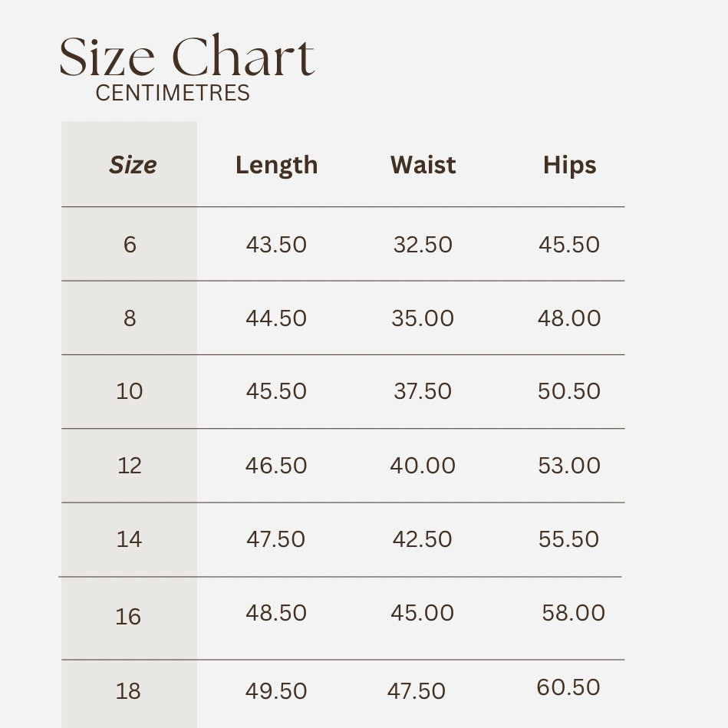
Task: Click the Hips column header
Action: [x=570, y=166]
